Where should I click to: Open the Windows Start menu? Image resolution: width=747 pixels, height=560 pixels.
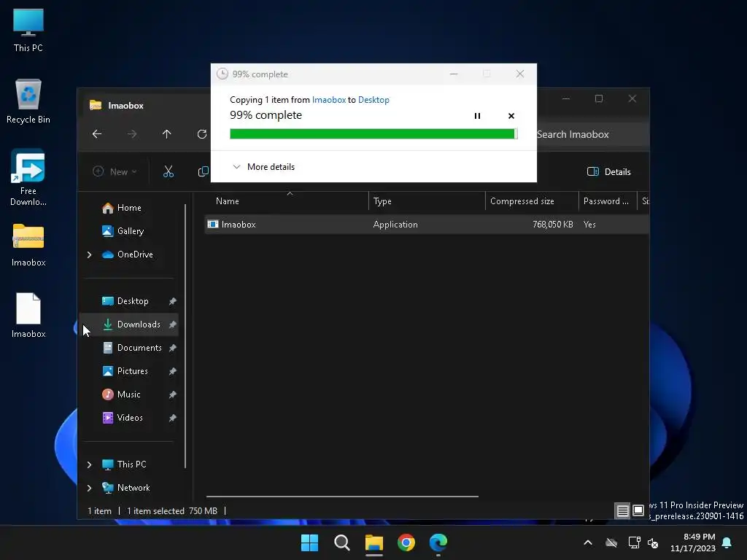[309, 542]
